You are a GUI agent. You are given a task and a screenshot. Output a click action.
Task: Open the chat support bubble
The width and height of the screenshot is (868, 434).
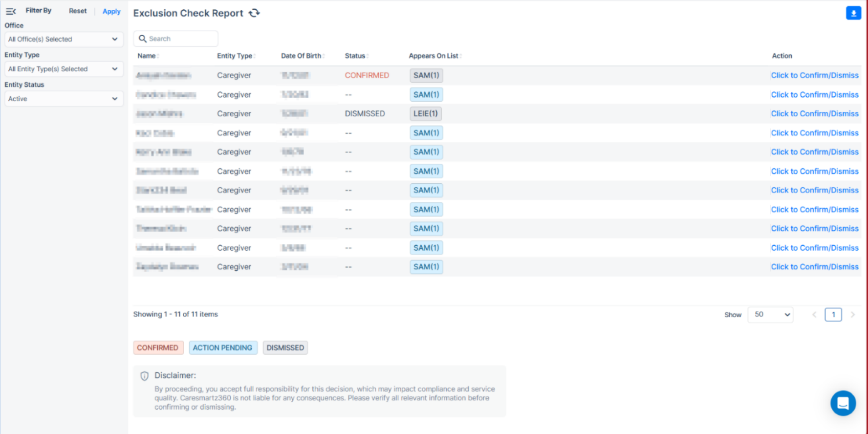click(843, 403)
